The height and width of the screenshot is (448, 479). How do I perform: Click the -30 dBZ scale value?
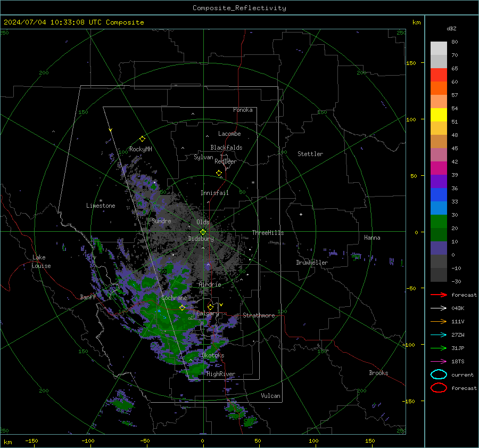[x=456, y=281]
